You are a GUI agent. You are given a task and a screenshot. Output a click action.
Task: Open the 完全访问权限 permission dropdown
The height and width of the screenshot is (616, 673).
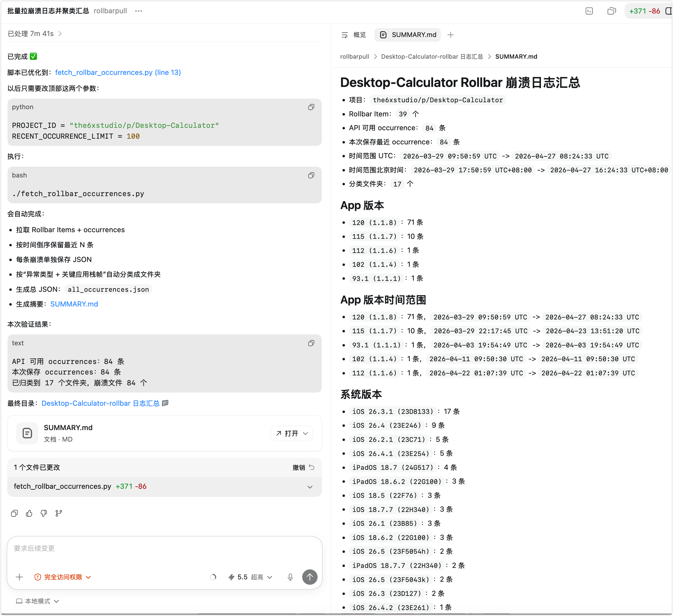63,577
